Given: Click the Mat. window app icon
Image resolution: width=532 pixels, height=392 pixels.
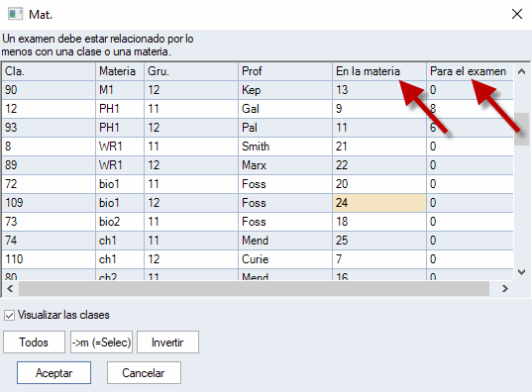Looking at the screenshot, I should 15,14.
